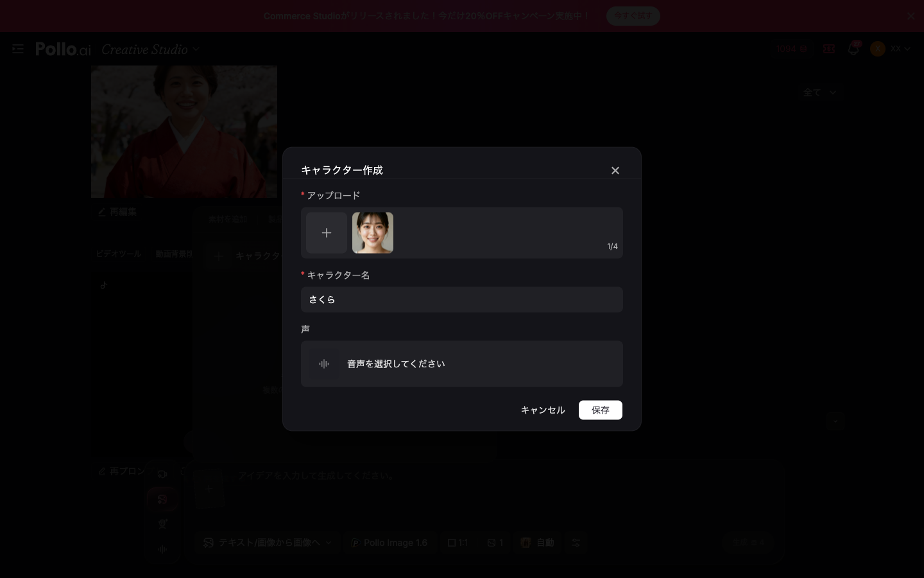Click the plus box to add reference image in prompt
Image resolution: width=924 pixels, height=578 pixels.
pos(209,489)
